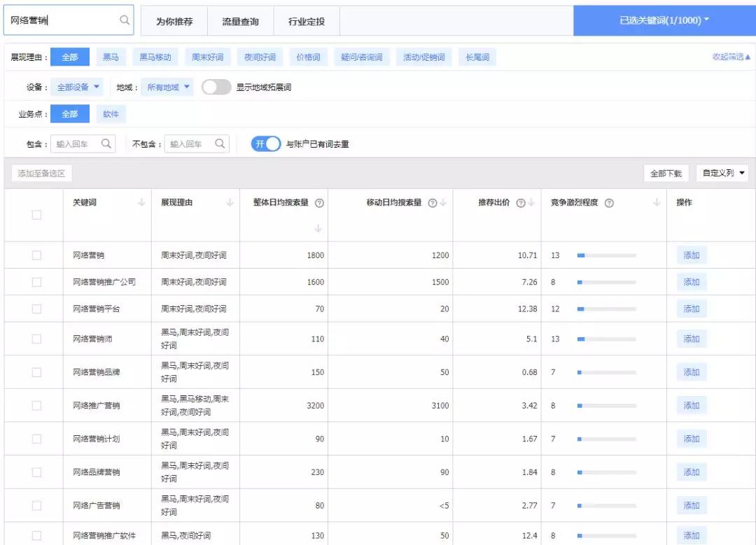Click the 整体日均搜索量 help question icon
Viewport: 756px width, 545px height.
pos(319,203)
